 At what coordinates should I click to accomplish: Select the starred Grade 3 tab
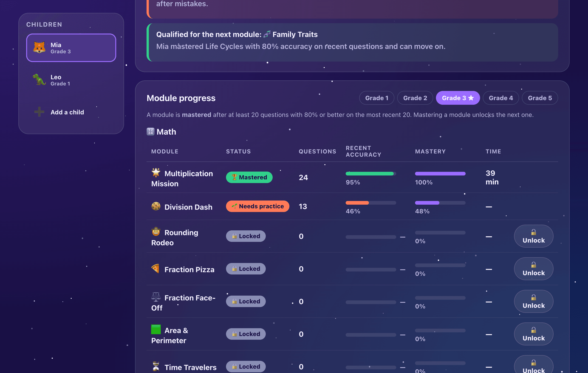[458, 98]
